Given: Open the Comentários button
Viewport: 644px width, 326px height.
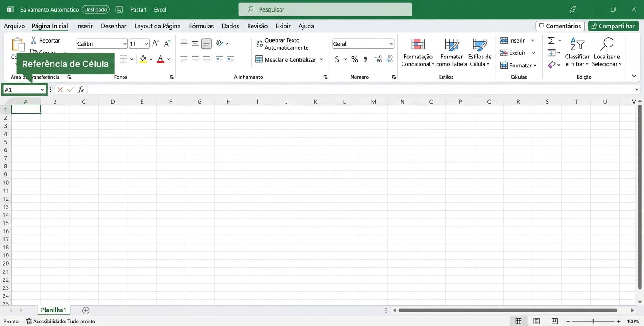Looking at the screenshot, I should coord(560,26).
